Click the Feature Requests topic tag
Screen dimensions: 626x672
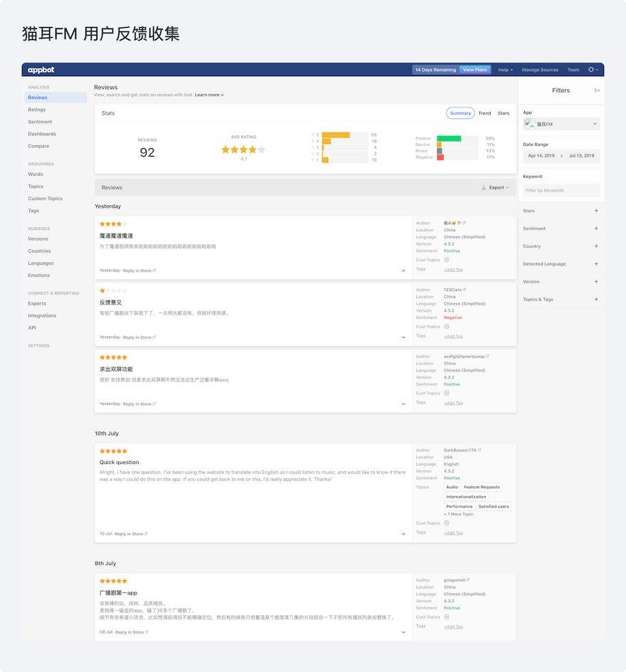click(x=482, y=487)
